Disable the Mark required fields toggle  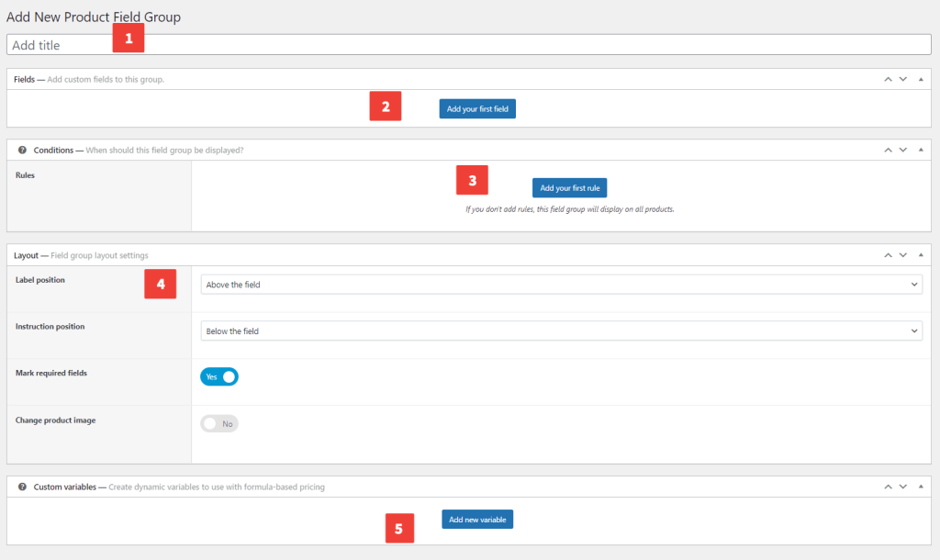[219, 376]
